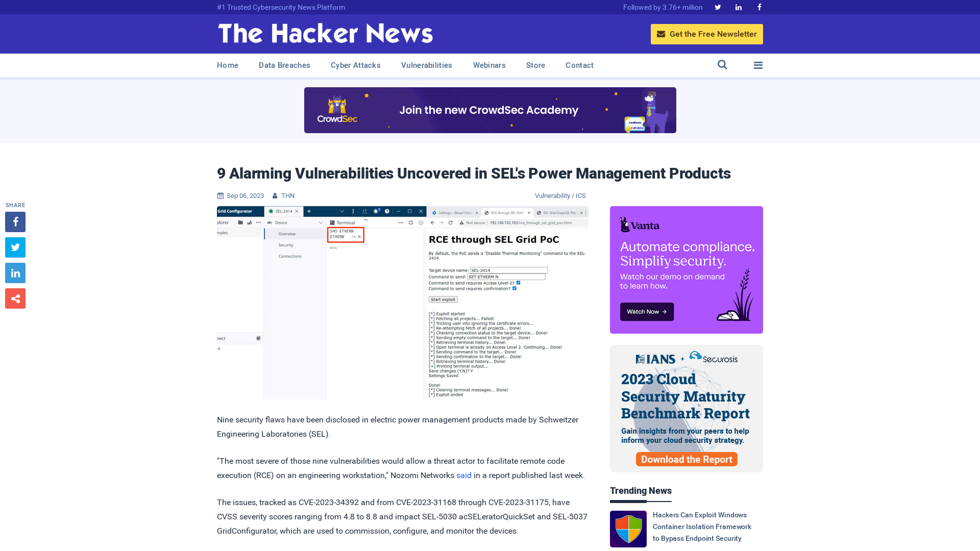The width and height of the screenshot is (980, 551).
Task: Click Download the Report link in sidebar
Action: tap(687, 460)
